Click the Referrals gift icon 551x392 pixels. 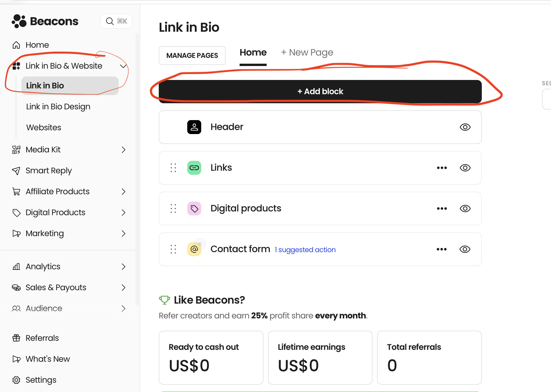coord(16,338)
